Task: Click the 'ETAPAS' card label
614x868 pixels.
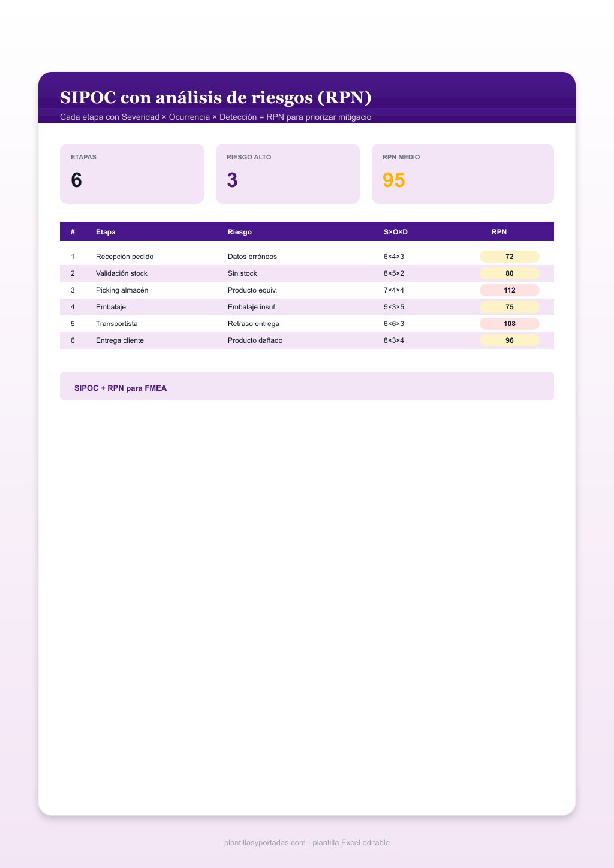Action: 83,157
